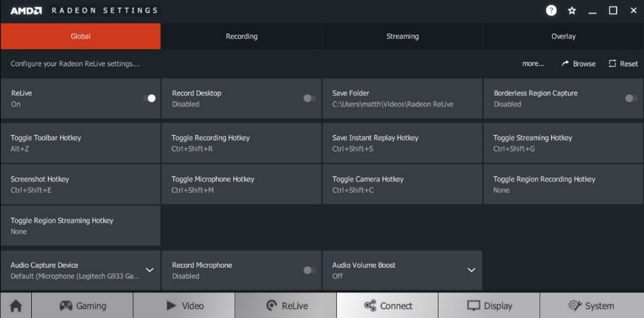Enable Borderless Region Capture toggle
This screenshot has height=318, width=644.
point(631,99)
